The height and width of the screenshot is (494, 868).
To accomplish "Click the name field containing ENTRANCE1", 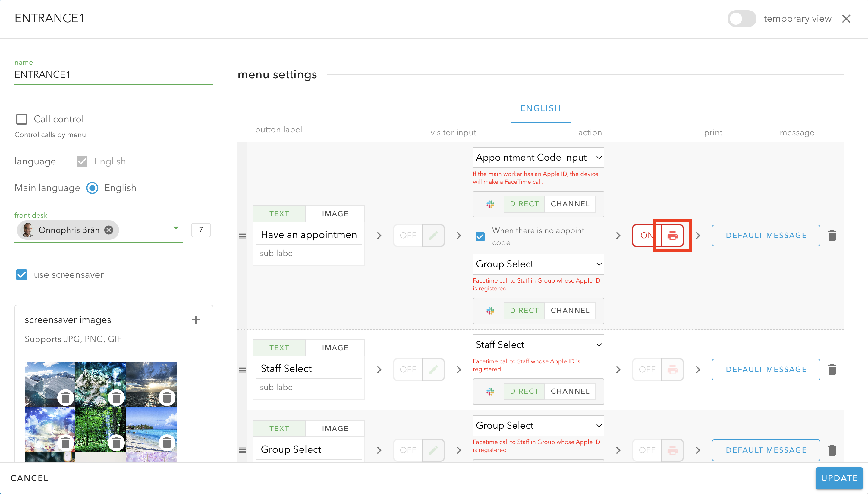I will coord(114,75).
